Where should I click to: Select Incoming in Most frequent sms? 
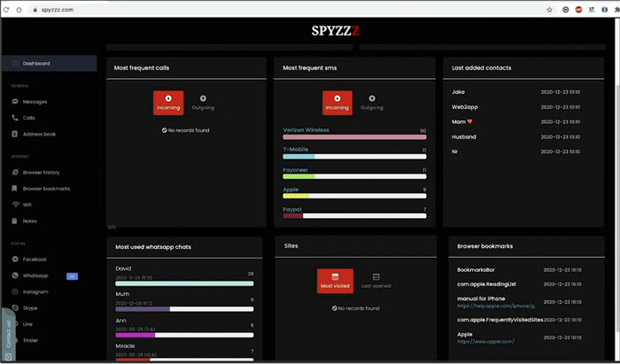pos(337,103)
